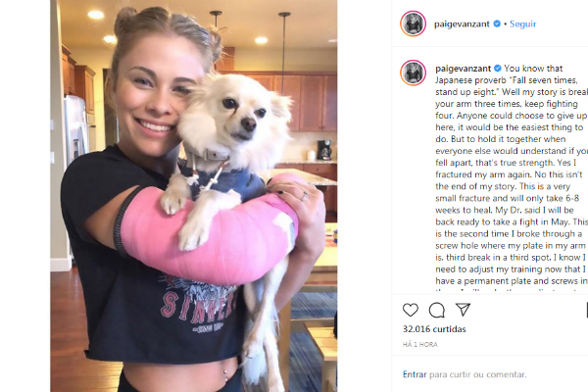Image resolution: width=588 pixels, height=392 pixels.
Task: Log in using the Entrar link
Action: (x=415, y=374)
